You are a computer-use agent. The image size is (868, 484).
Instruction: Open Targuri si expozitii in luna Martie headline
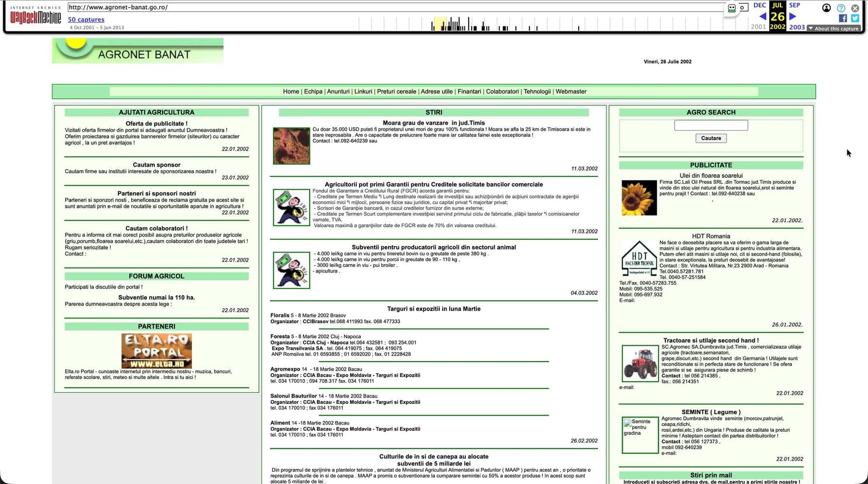pyautogui.click(x=434, y=309)
